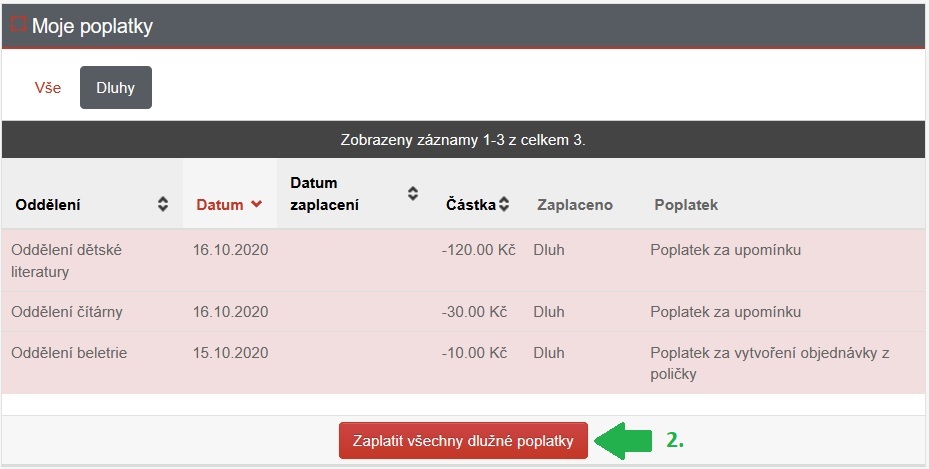Click the green arrow pointing to pay button
Image resolution: width=929 pixels, height=469 pixels.
(x=622, y=441)
